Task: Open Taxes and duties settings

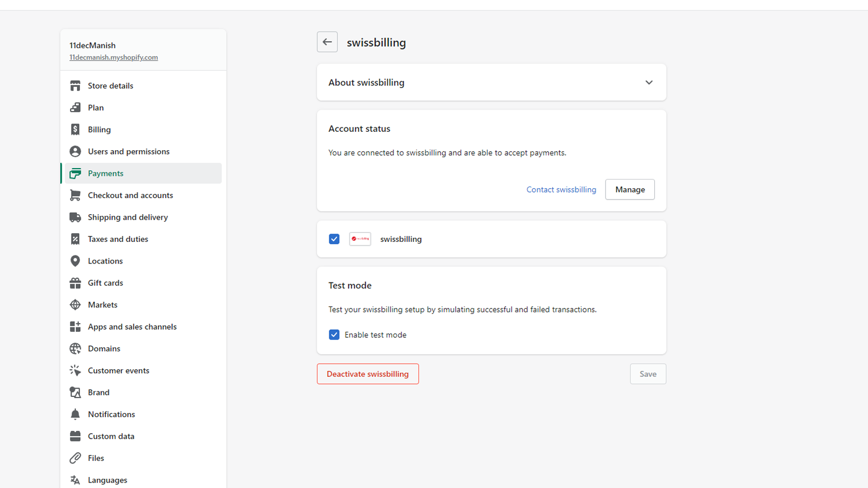Action: tap(143, 239)
